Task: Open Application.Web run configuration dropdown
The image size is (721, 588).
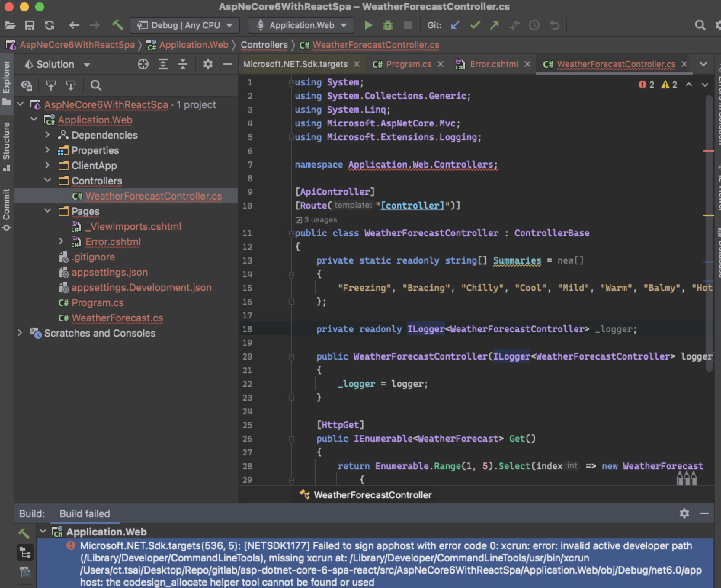Action: (x=301, y=26)
